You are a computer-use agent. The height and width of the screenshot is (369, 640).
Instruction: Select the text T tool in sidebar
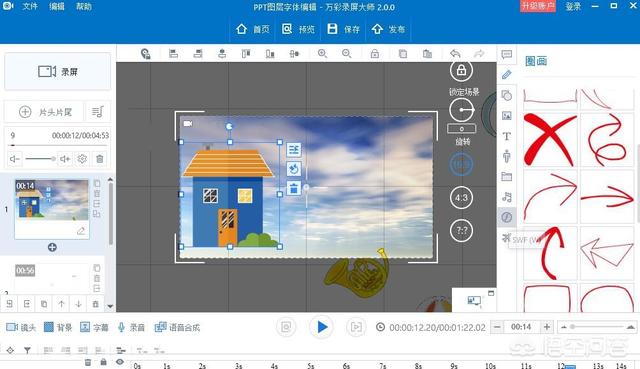click(507, 136)
